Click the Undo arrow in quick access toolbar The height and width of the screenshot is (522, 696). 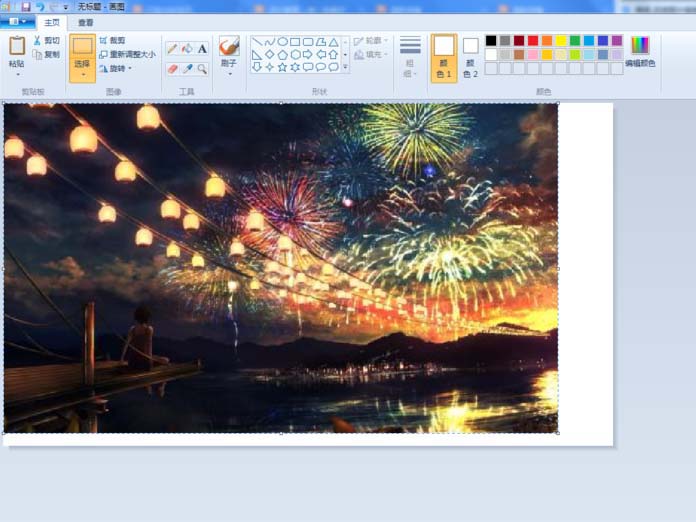(x=40, y=6)
